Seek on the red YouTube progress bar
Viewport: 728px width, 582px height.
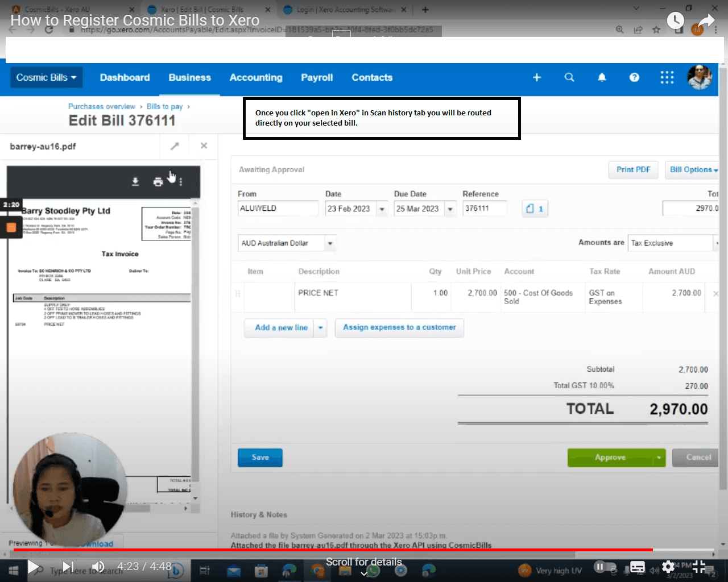coord(333,550)
